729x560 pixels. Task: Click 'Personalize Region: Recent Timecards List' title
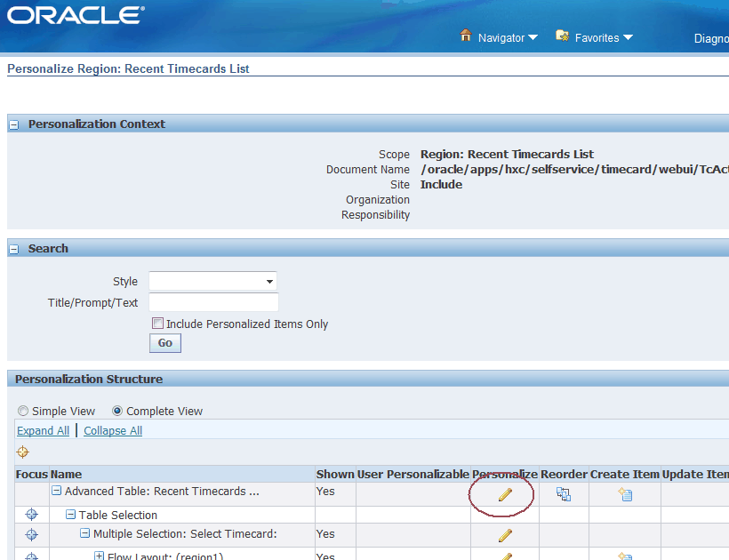click(x=128, y=68)
